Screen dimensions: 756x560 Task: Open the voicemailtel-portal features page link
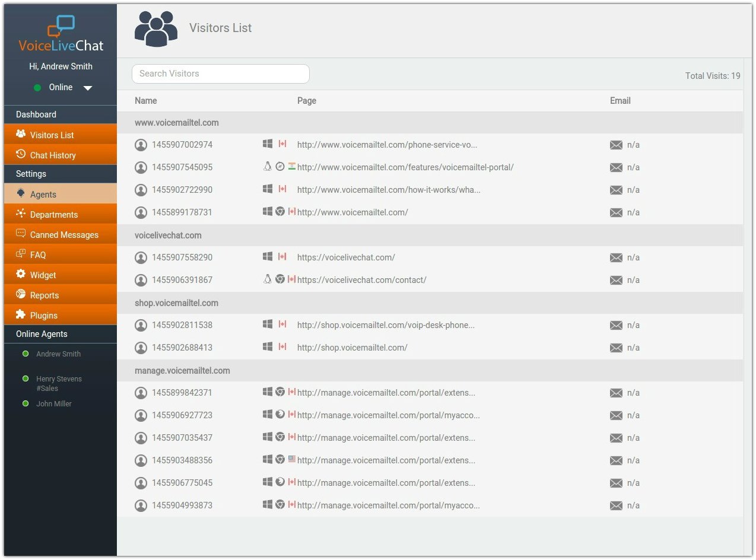[405, 167]
